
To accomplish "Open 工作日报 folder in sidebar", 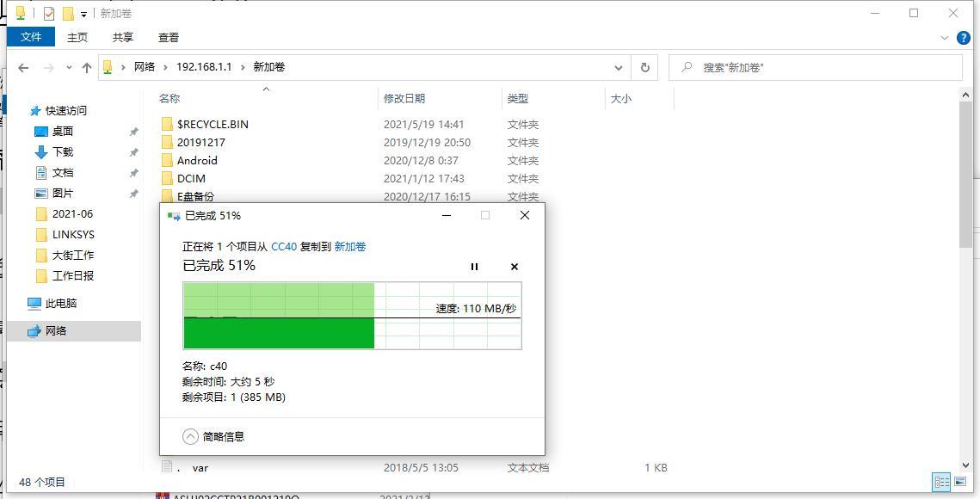I will (72, 276).
